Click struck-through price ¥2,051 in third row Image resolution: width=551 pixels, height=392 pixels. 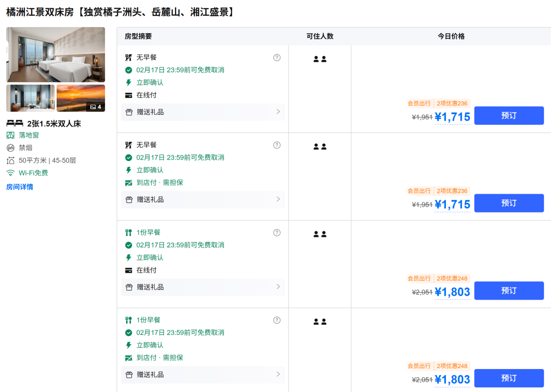pos(422,292)
